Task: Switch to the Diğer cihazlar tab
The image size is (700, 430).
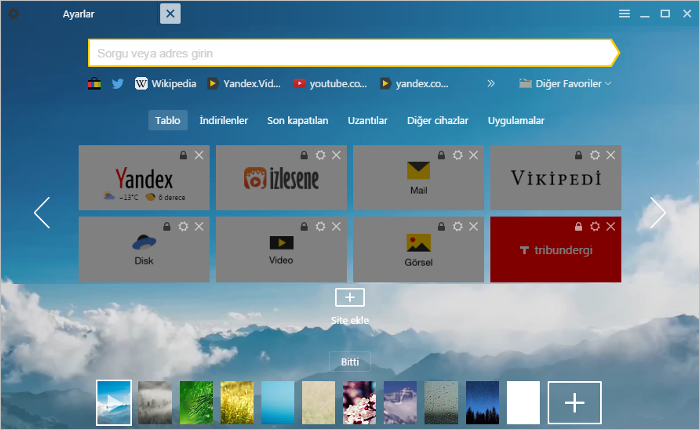Action: [438, 121]
